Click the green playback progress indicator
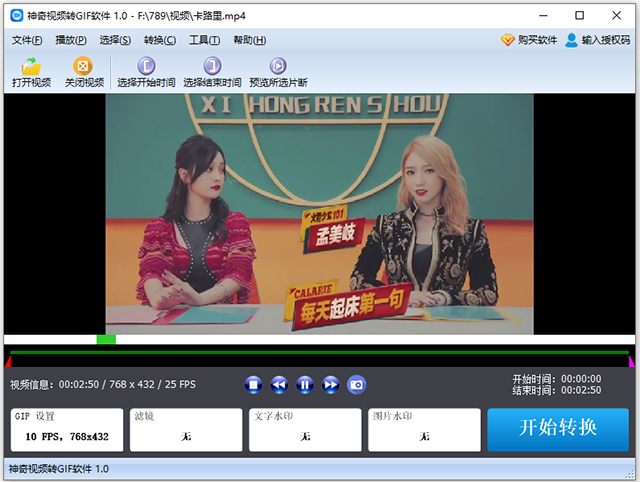Screen dimensions: 640x482 (106, 340)
